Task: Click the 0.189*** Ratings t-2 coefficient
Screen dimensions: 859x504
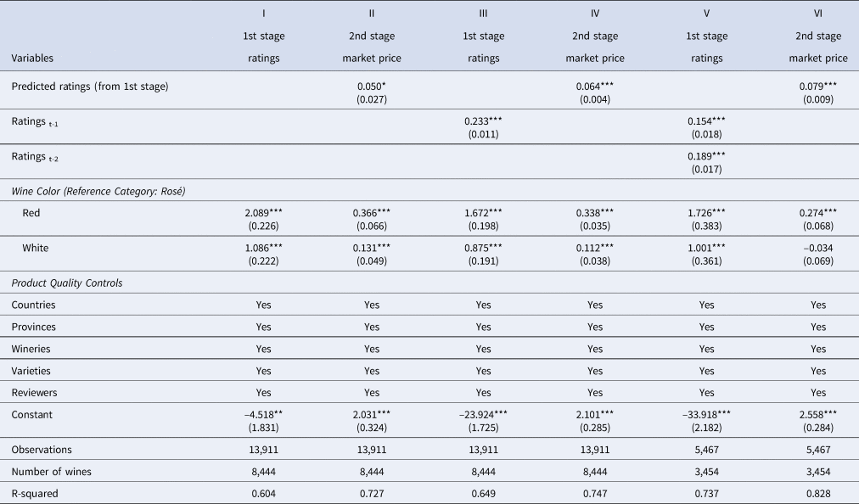Action: pos(706,157)
